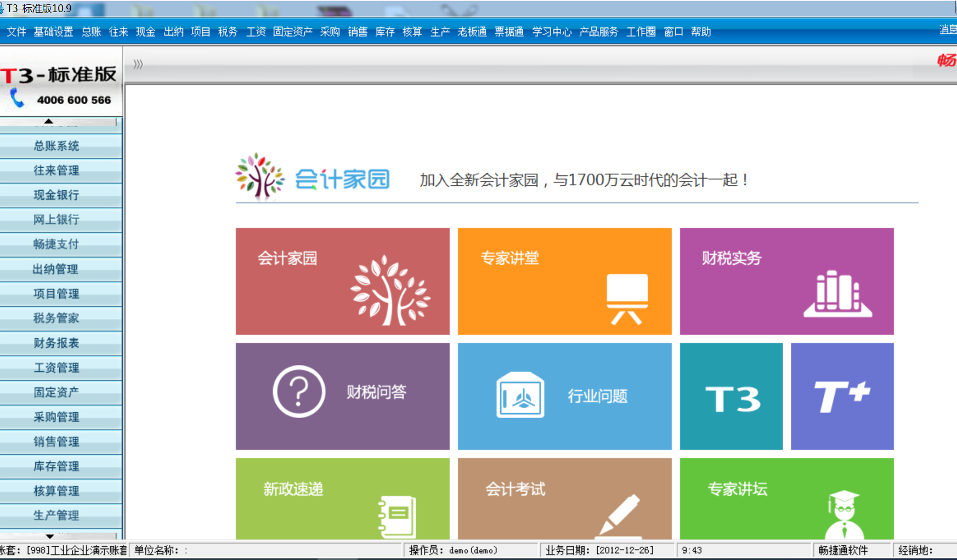Open the 专家讲堂 presentation board tile
This screenshot has height=560, width=957.
564,281
